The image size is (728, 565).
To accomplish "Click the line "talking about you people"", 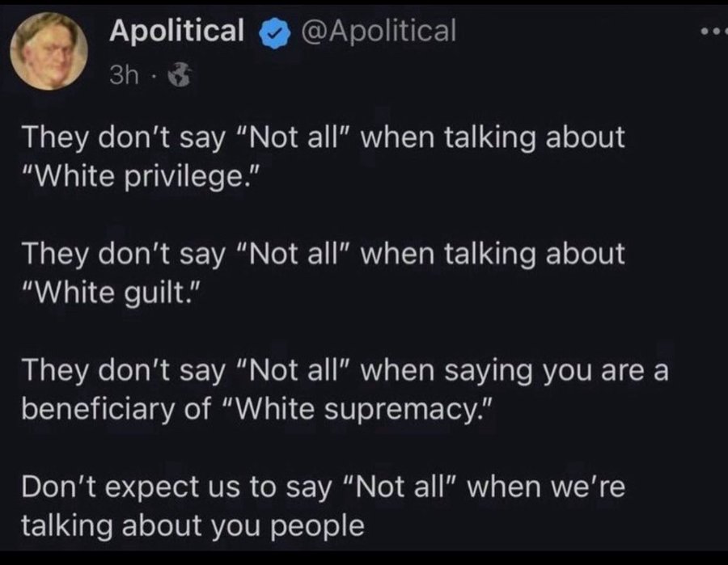I will (x=193, y=526).
